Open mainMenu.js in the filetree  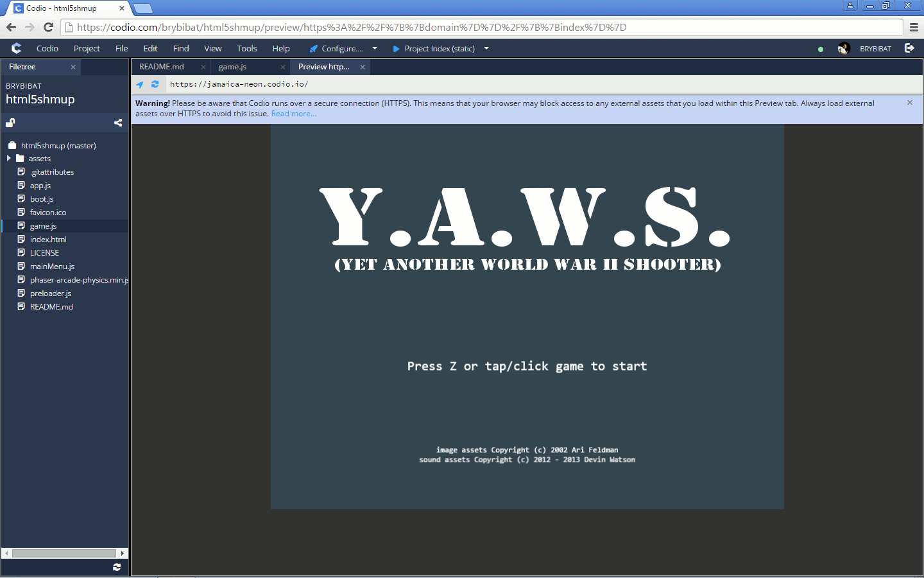(x=52, y=267)
